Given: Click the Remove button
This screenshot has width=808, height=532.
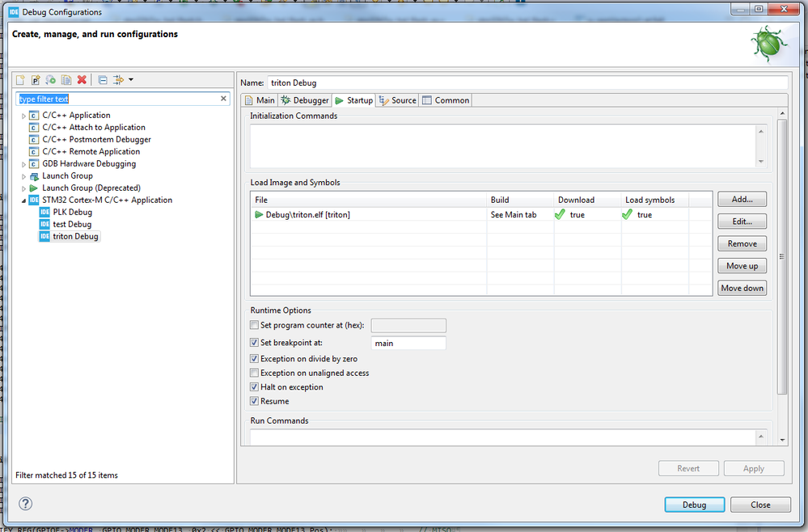Looking at the screenshot, I should pos(742,243).
